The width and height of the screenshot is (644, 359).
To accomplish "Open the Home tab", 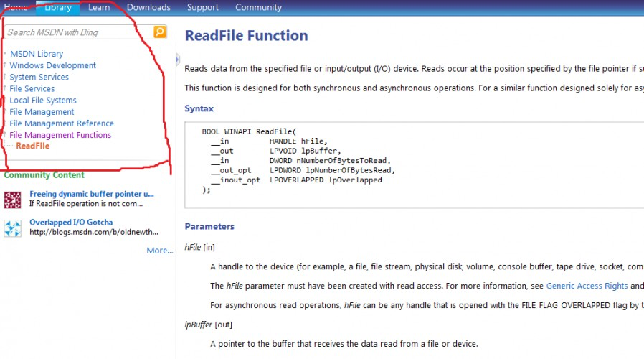I will (16, 7).
